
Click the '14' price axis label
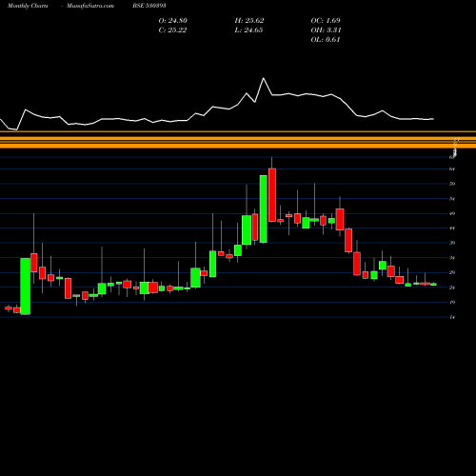click(452, 317)
